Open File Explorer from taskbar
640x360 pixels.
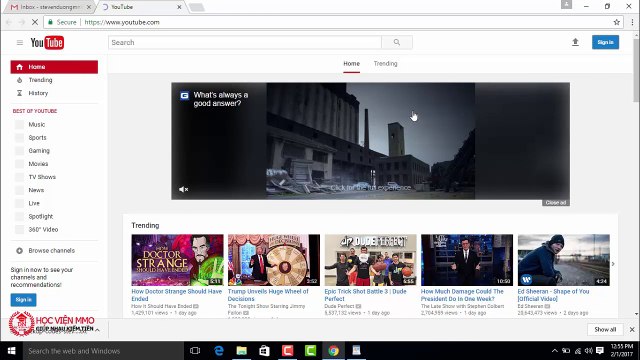(242, 351)
